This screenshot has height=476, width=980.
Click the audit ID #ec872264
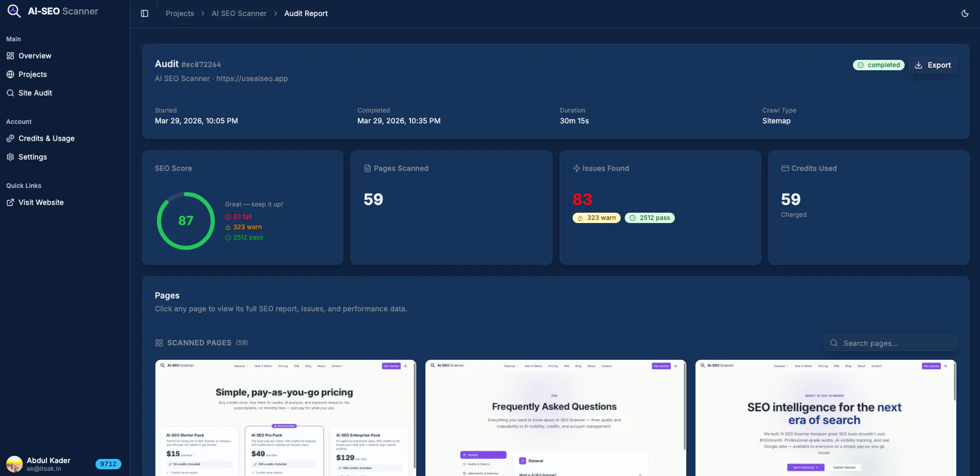[201, 65]
